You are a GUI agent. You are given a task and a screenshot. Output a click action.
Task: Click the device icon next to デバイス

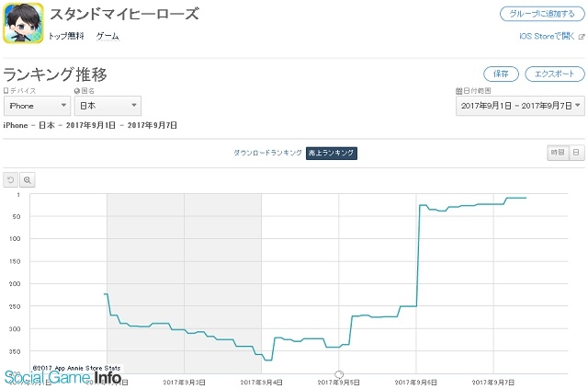tap(6, 91)
